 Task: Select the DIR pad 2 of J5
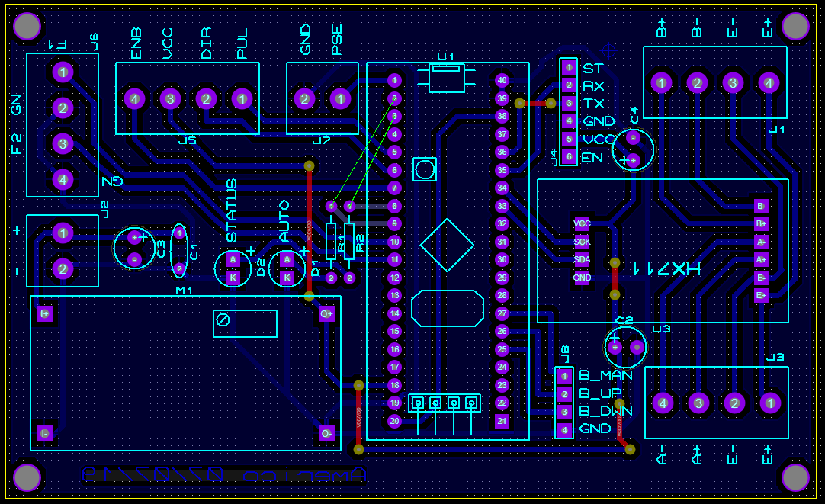[x=206, y=99]
